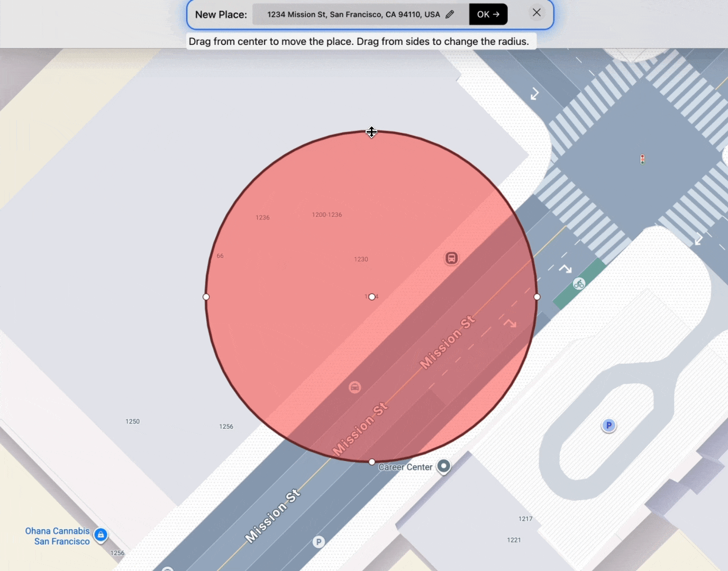Click the bicycle share station icon
728x571 pixels.
tap(579, 284)
